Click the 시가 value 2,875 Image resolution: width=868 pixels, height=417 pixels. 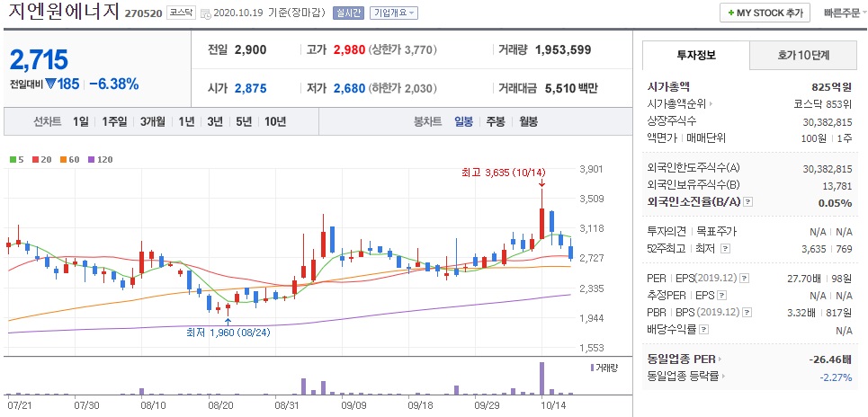(x=251, y=88)
